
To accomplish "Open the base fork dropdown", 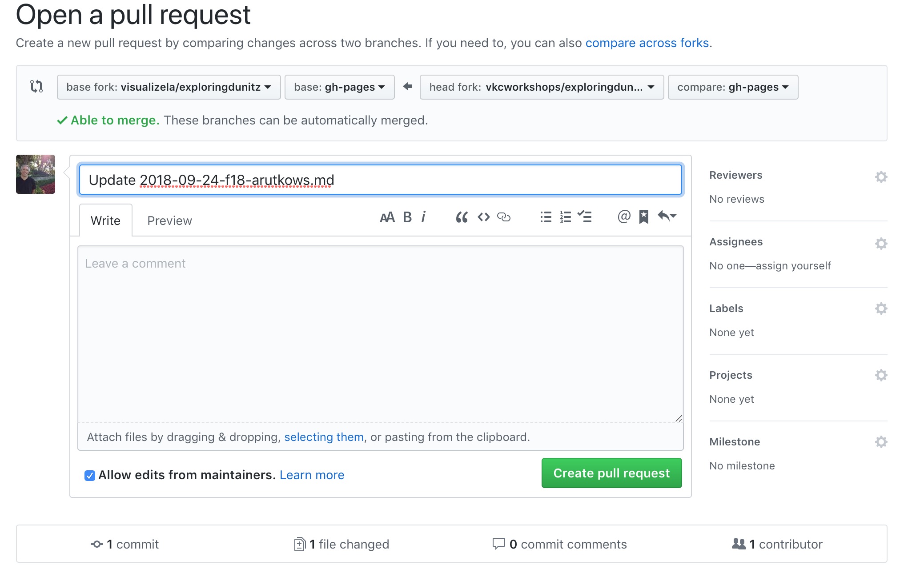I will [x=169, y=87].
